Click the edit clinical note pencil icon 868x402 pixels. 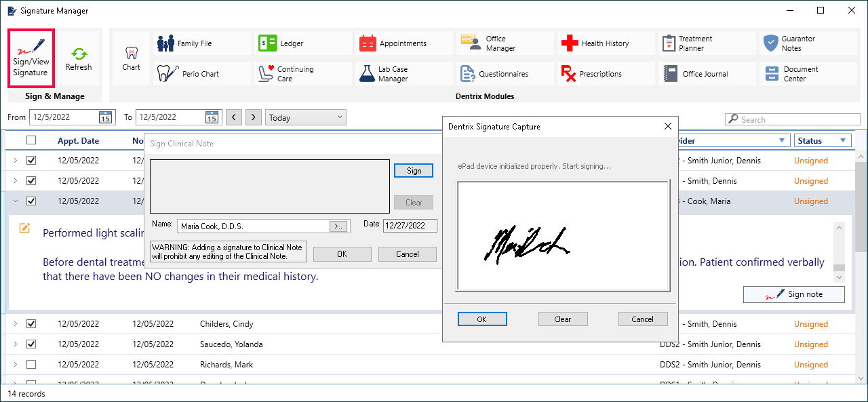pos(25,228)
